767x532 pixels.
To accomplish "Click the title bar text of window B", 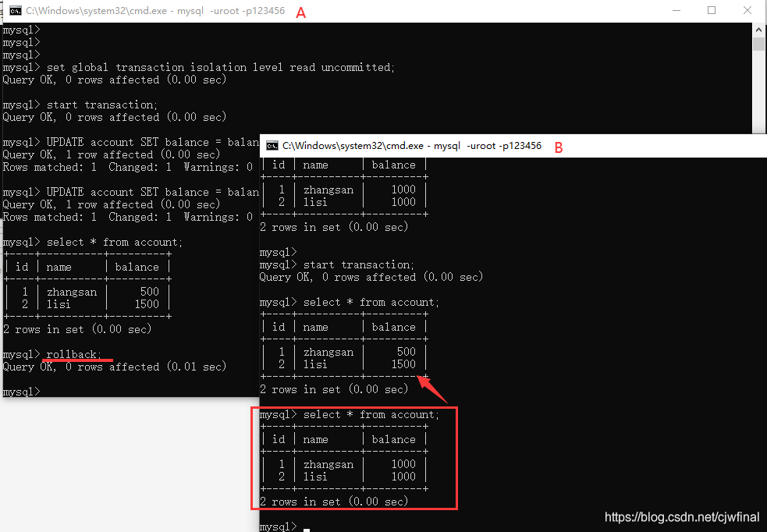I will click(412, 146).
